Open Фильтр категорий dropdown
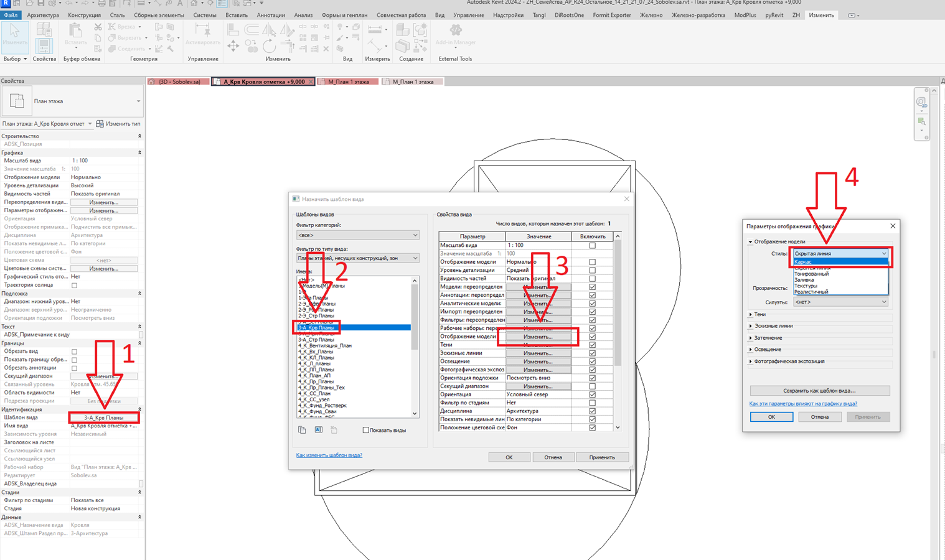Screen dimensions: 945x560 pos(357,235)
